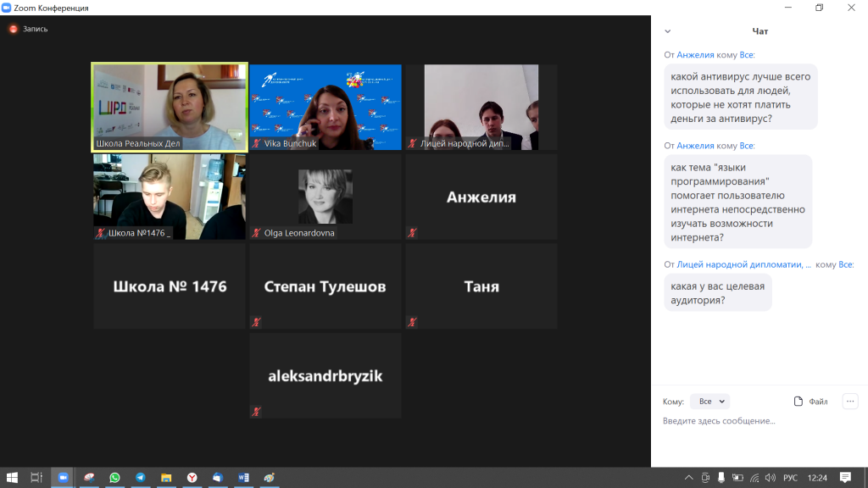The image size is (868, 488).
Task: Launch Yandex Browser from the taskbar
Action: tap(192, 478)
